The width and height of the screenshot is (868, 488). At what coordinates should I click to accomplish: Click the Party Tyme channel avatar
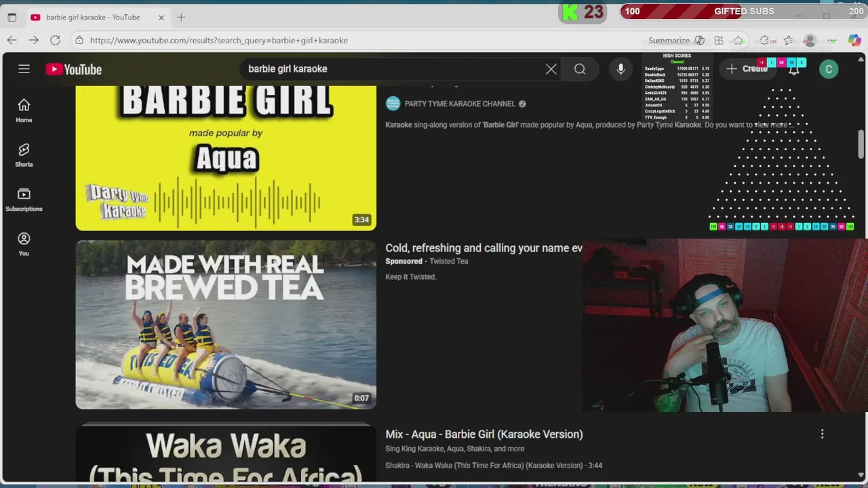[393, 104]
